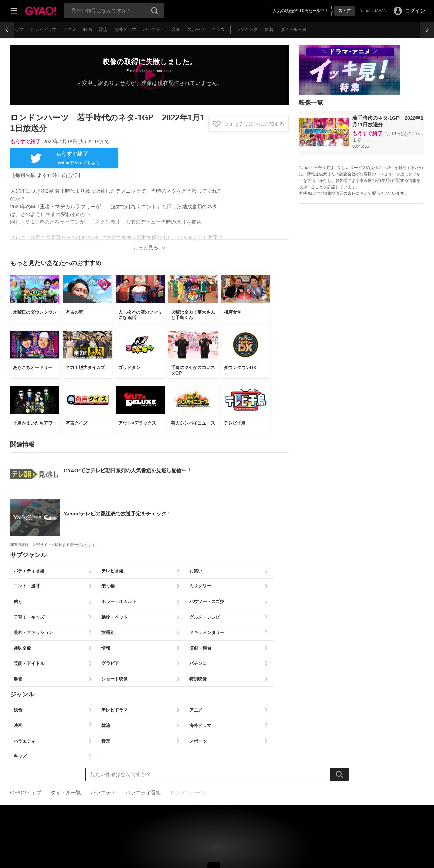Open the ダウンタウンDX logo thumbnail

click(246, 344)
